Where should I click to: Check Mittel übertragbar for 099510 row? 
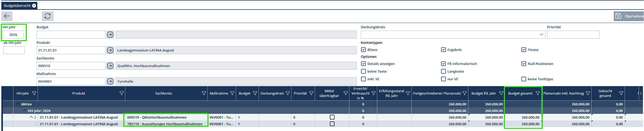332,117
